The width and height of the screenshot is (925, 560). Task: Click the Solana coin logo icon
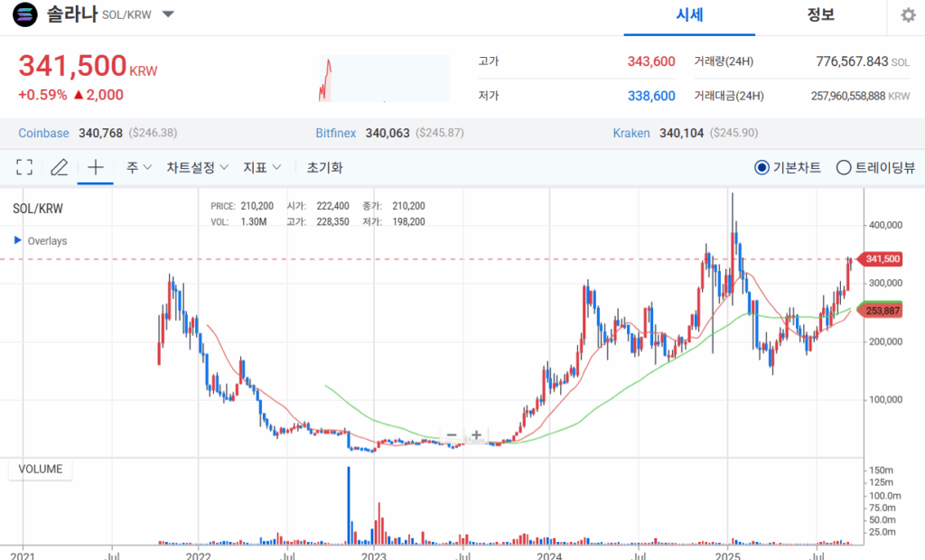[x=24, y=14]
